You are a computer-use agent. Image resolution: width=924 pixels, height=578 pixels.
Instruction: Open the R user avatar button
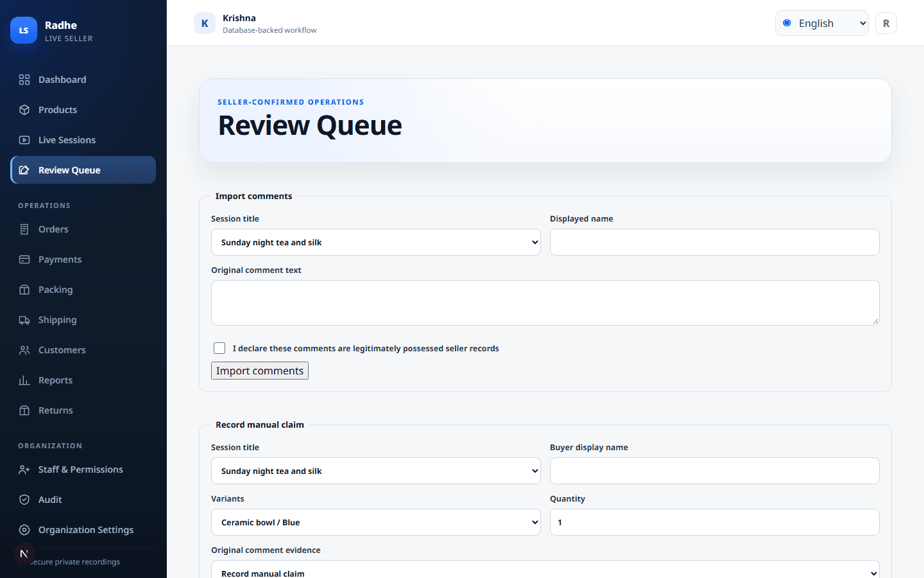[886, 23]
